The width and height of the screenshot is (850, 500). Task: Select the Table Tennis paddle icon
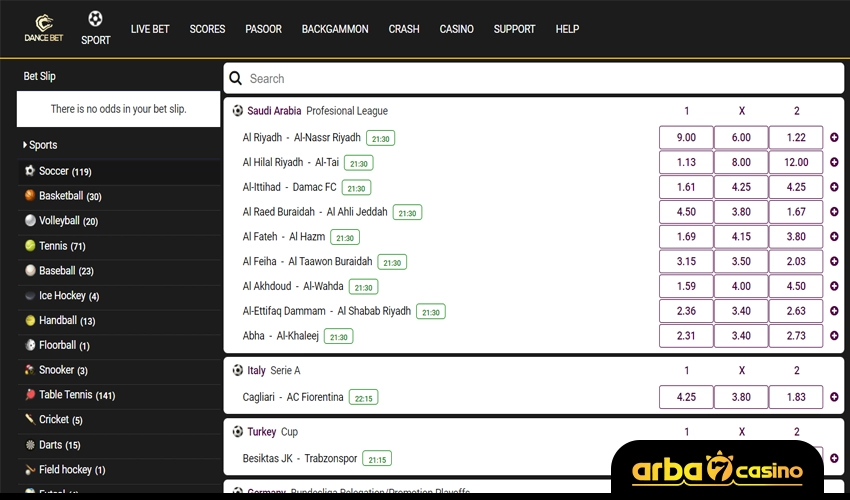click(x=30, y=395)
